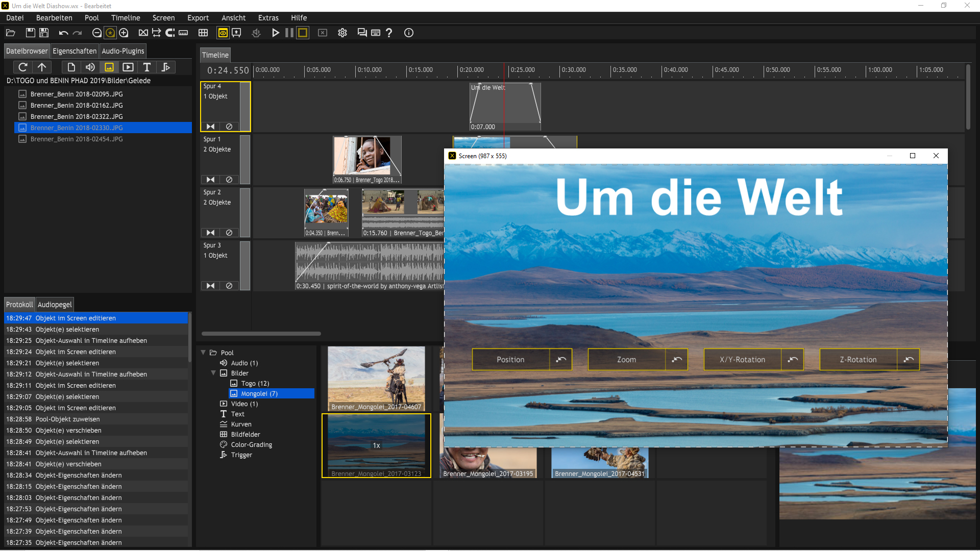
Task: Click the Position button in screen editor
Action: pyautogui.click(x=510, y=359)
